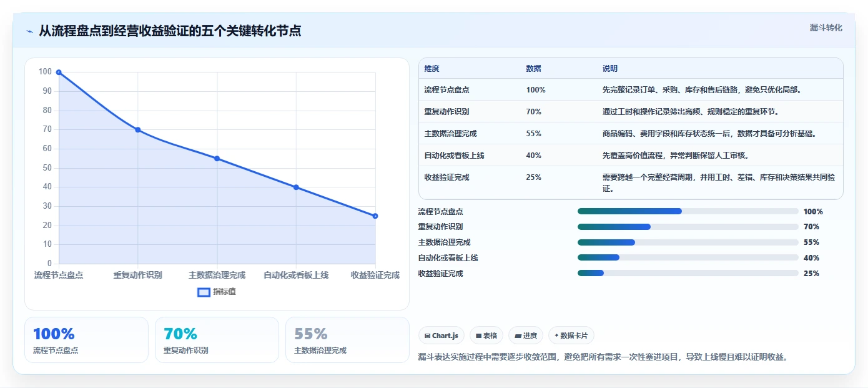The width and height of the screenshot is (868, 388).
Task: Click the 100% progress bar for 流程节点盘点
Action: 688,211
